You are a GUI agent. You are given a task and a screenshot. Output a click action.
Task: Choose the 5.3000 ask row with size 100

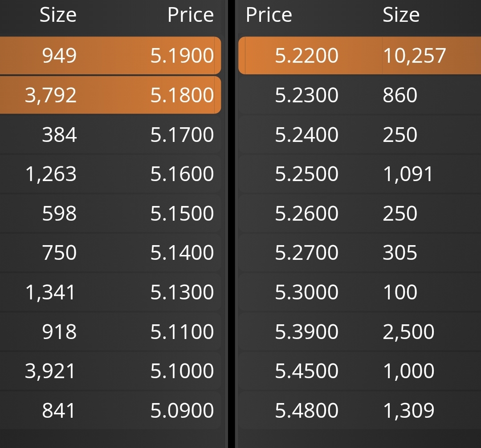359,292
